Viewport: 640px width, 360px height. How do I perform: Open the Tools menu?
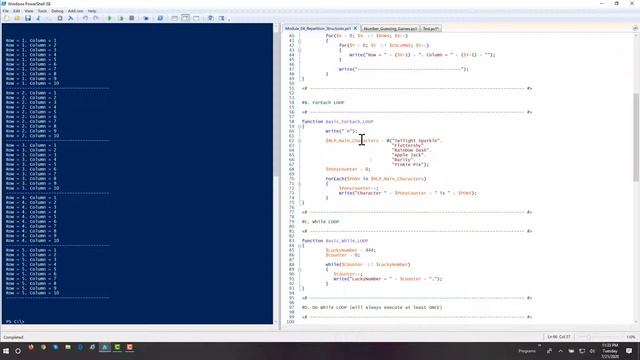tap(42, 11)
